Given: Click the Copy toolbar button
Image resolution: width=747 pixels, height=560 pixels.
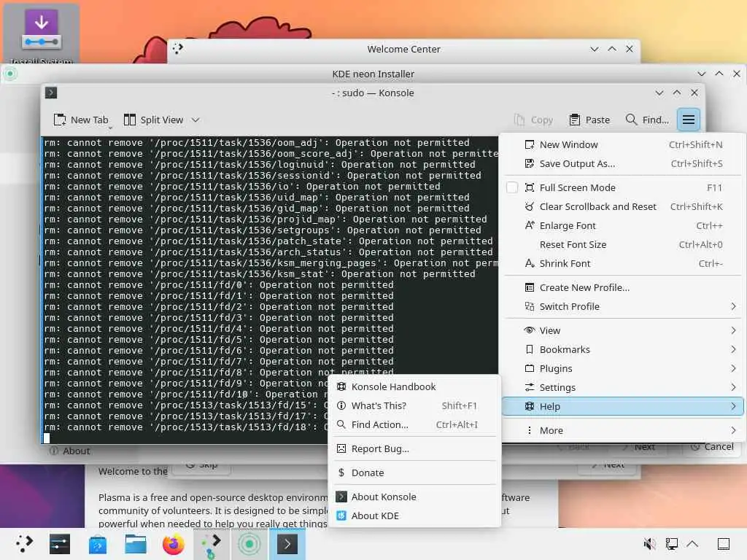Looking at the screenshot, I should [x=533, y=120].
